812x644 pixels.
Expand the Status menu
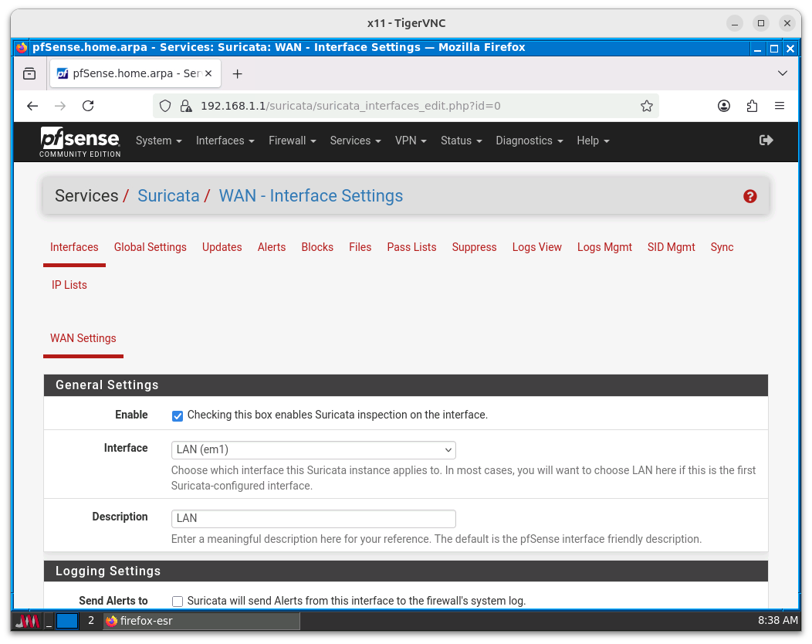461,141
